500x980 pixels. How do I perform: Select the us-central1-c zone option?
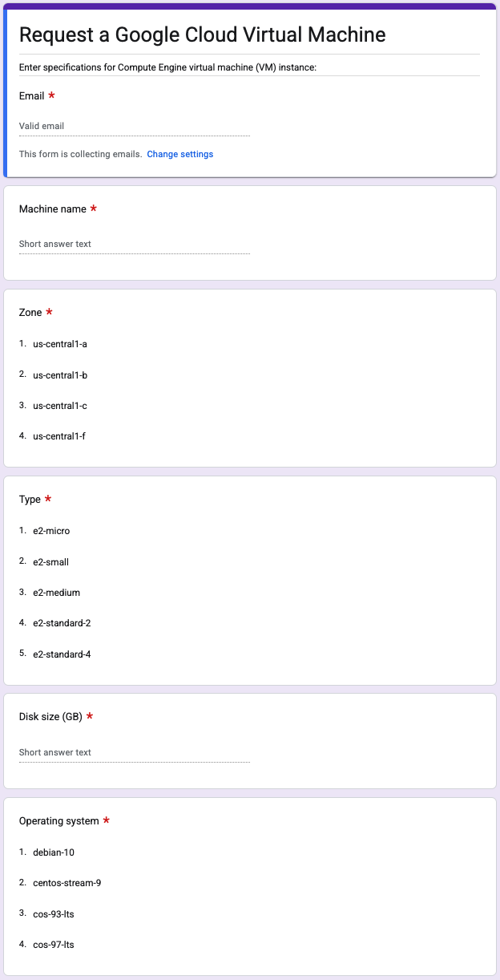pyautogui.click(x=59, y=406)
